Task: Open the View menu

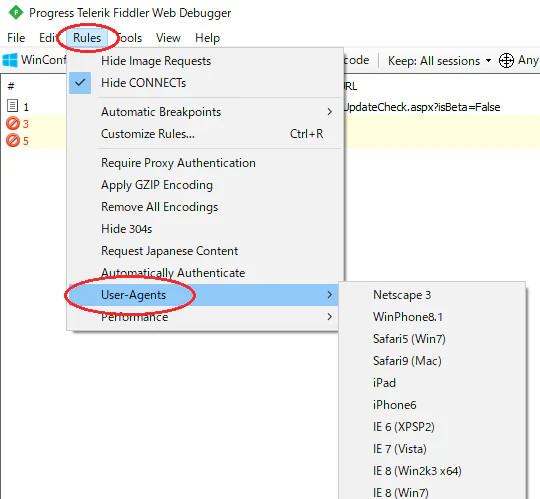Action: point(168,38)
